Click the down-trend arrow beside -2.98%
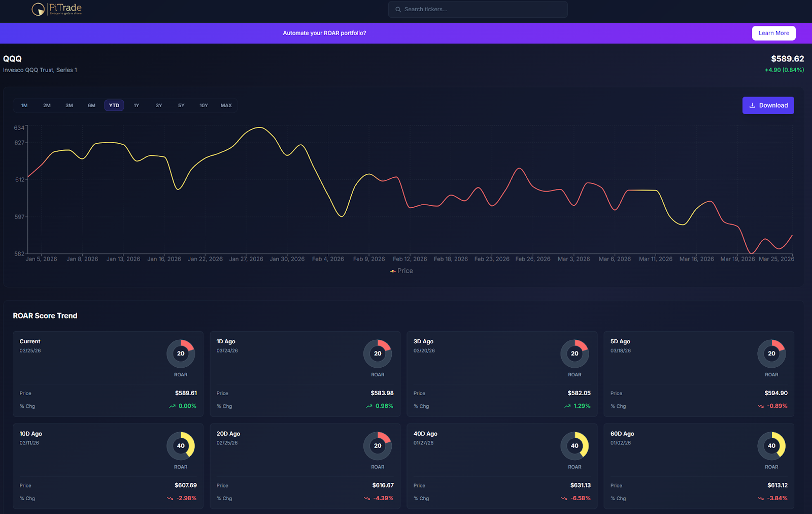The image size is (812, 514). point(170,499)
